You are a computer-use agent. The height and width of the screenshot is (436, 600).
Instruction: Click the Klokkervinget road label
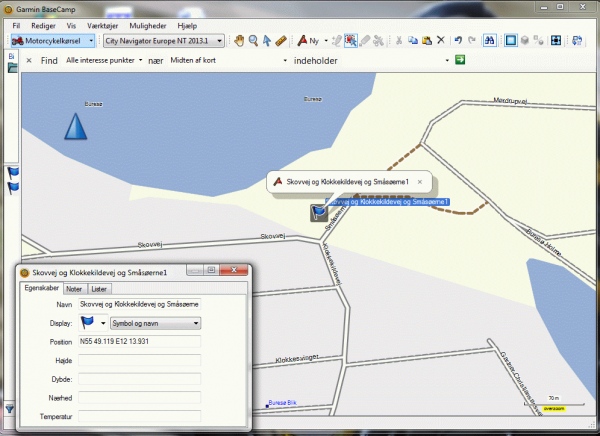click(297, 359)
